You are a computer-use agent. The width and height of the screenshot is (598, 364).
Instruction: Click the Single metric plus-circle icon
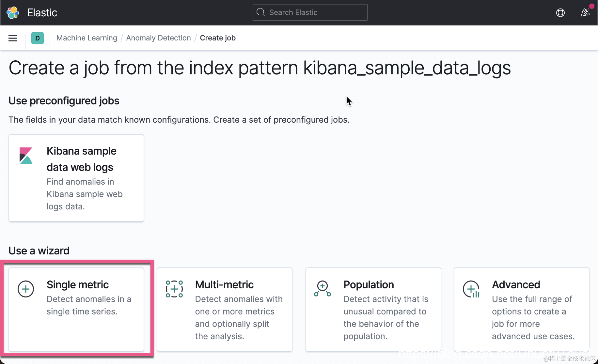point(26,289)
